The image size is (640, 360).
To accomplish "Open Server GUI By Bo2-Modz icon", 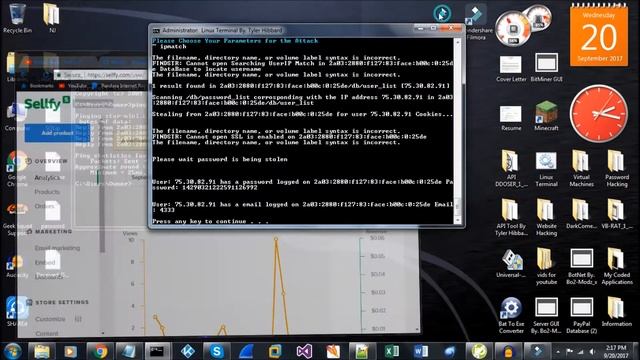I will tap(547, 316).
